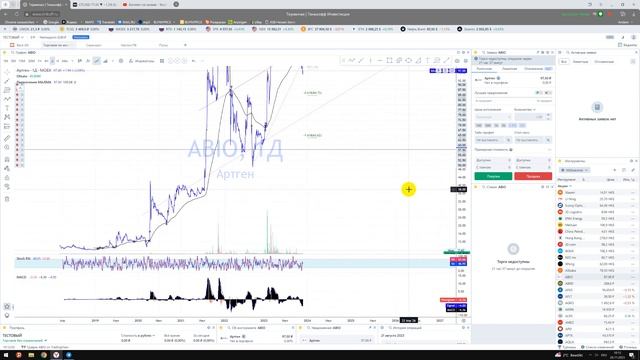Image resolution: width=640 pixels, height=360 pixels.
Task: Open the Виджеты widgets button
Action: click(x=628, y=45)
